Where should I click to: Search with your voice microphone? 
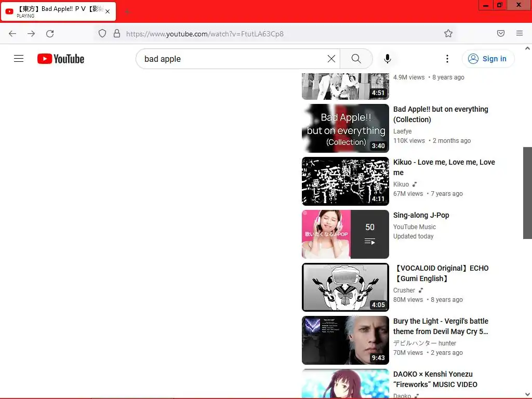388,59
